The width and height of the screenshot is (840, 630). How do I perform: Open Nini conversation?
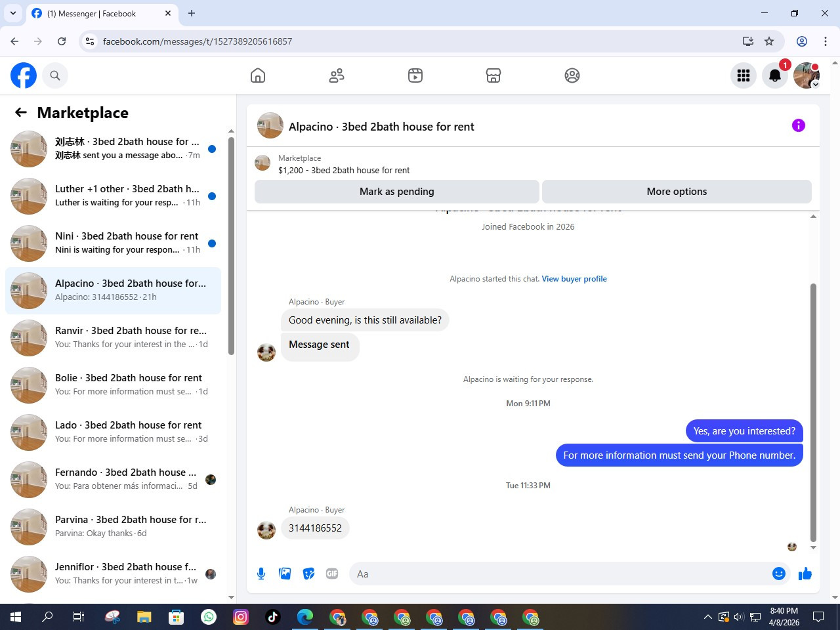113,243
